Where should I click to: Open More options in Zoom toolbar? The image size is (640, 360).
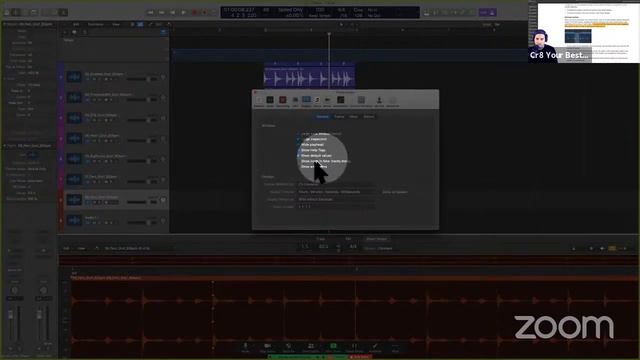[x=395, y=347]
